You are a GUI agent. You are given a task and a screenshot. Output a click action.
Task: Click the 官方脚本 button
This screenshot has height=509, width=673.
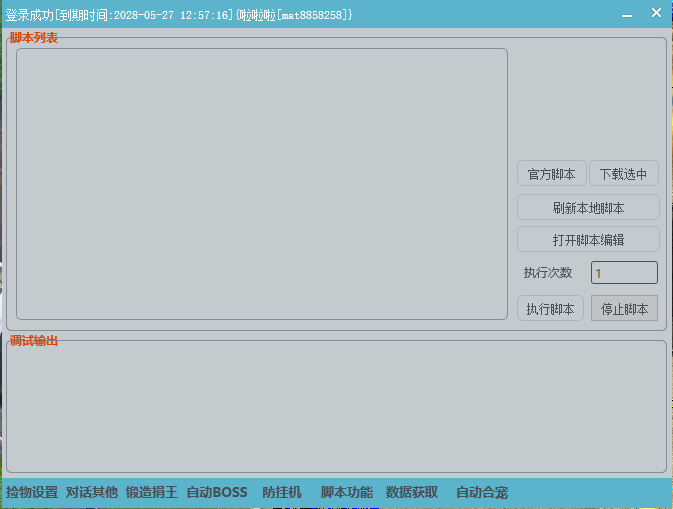point(551,174)
